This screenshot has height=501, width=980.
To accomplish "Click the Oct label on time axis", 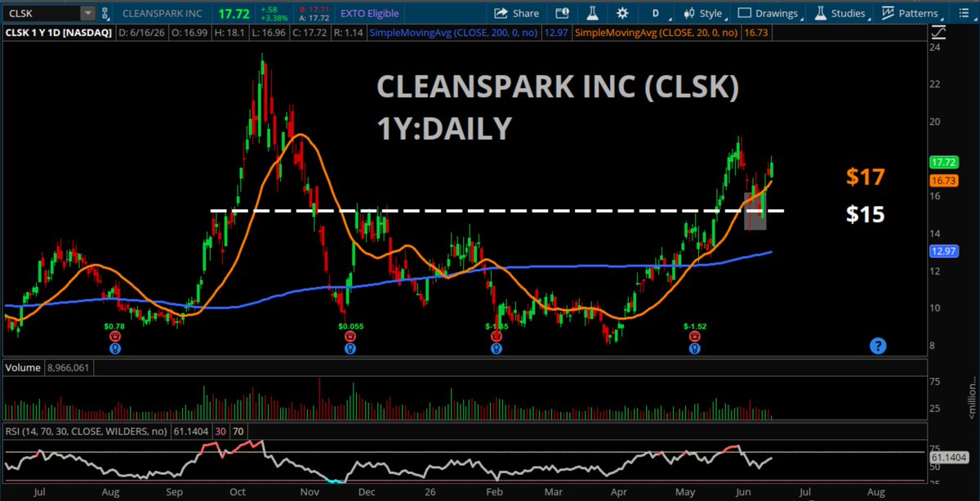I will click(238, 494).
